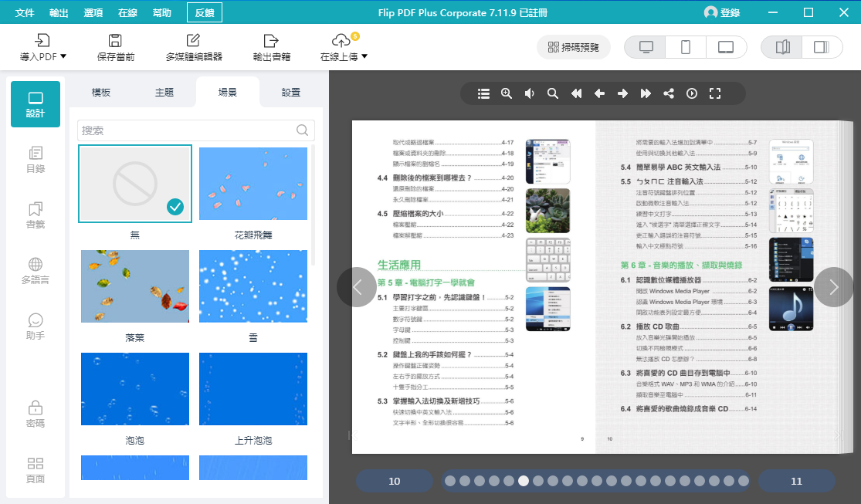The height and width of the screenshot is (504, 861).
Task: Open the 選項 menu
Action: [93, 13]
